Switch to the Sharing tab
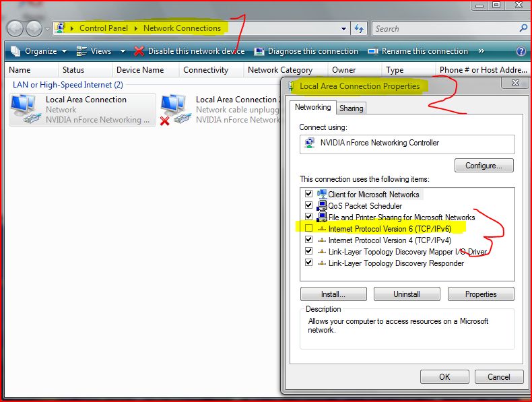 click(351, 108)
